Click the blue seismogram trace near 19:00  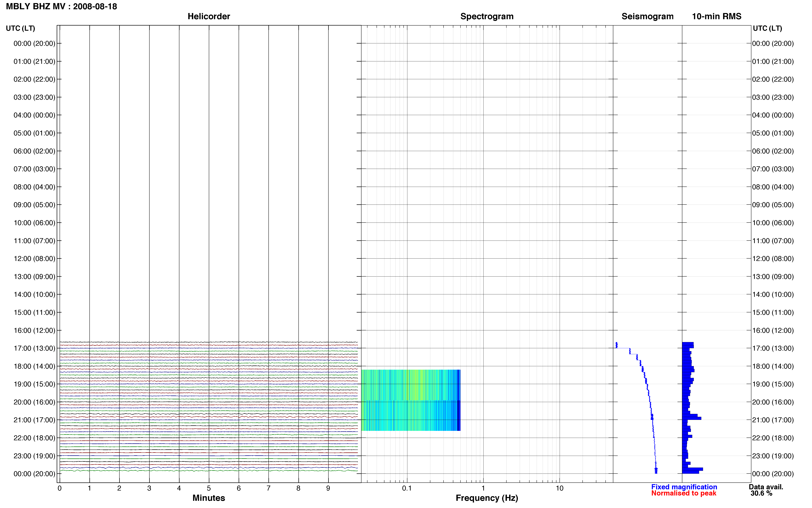click(x=647, y=384)
